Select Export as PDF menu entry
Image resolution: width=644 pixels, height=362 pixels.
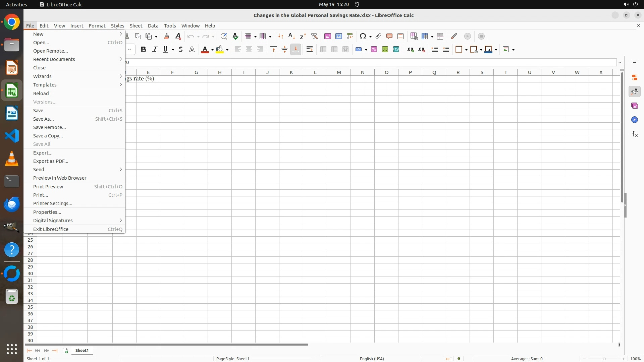point(51,161)
